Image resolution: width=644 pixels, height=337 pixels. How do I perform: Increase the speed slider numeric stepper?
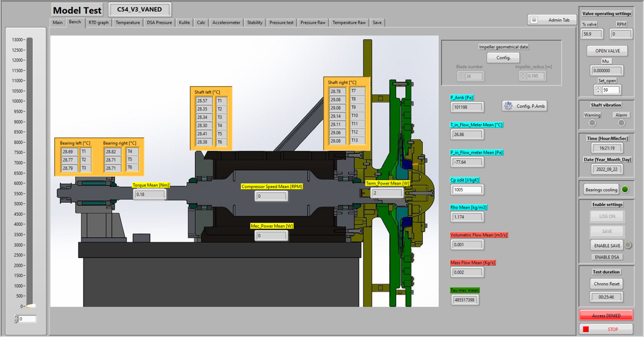(x=15, y=317)
